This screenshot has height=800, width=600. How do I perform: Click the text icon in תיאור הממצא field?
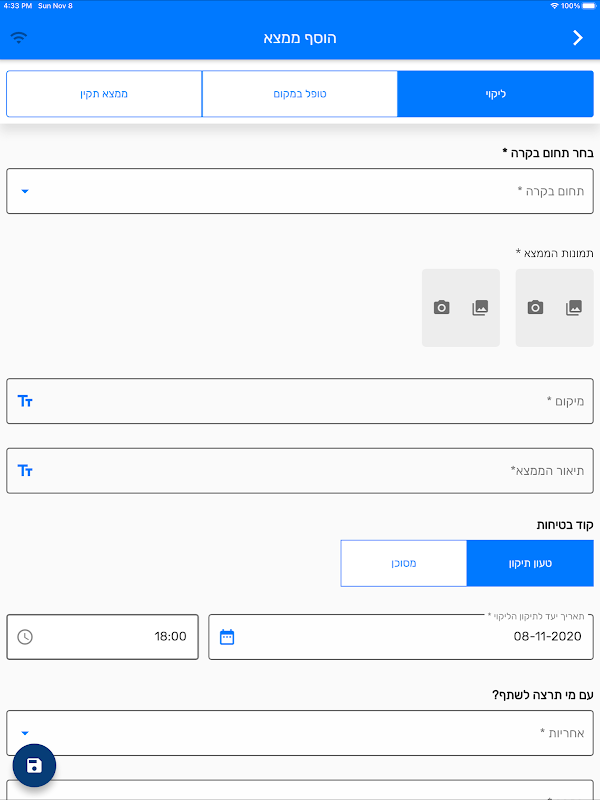26,470
